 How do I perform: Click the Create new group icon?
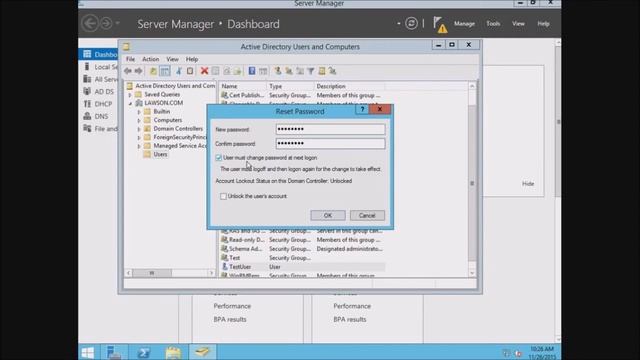click(x=289, y=71)
